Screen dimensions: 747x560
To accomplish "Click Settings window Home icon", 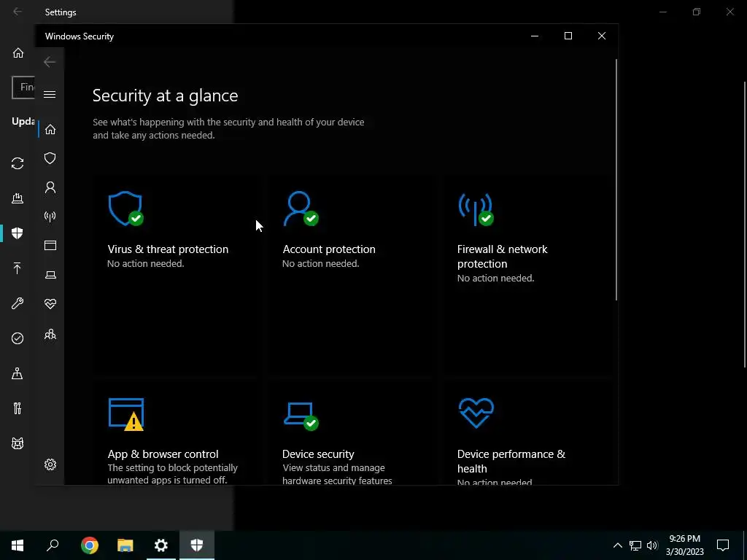I will (x=18, y=52).
